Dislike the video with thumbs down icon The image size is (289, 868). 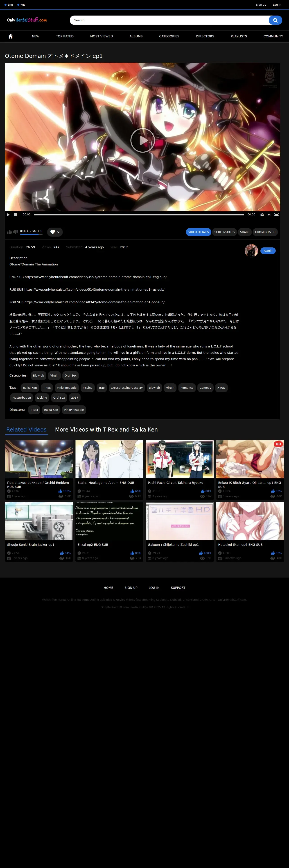coord(16,232)
